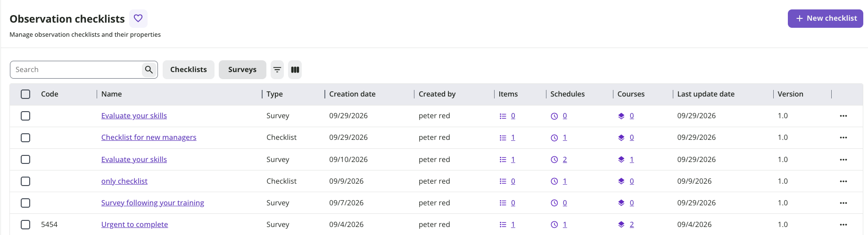Open the column chooser icon

pos(295,70)
